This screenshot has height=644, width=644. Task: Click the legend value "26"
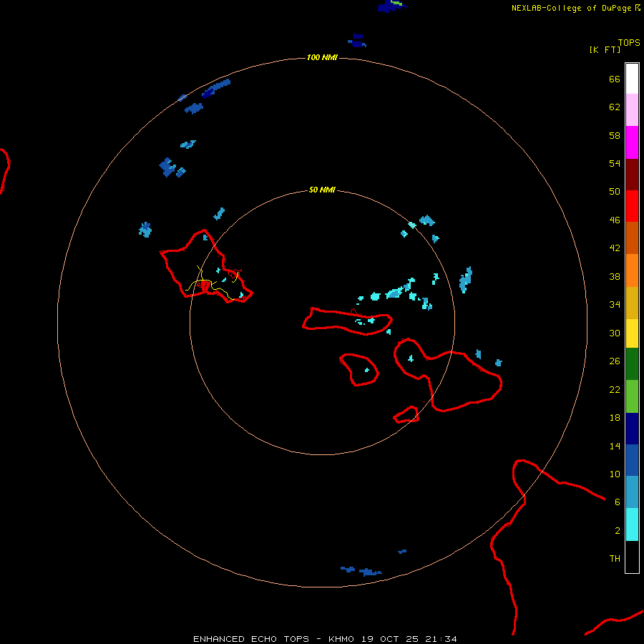(615, 361)
